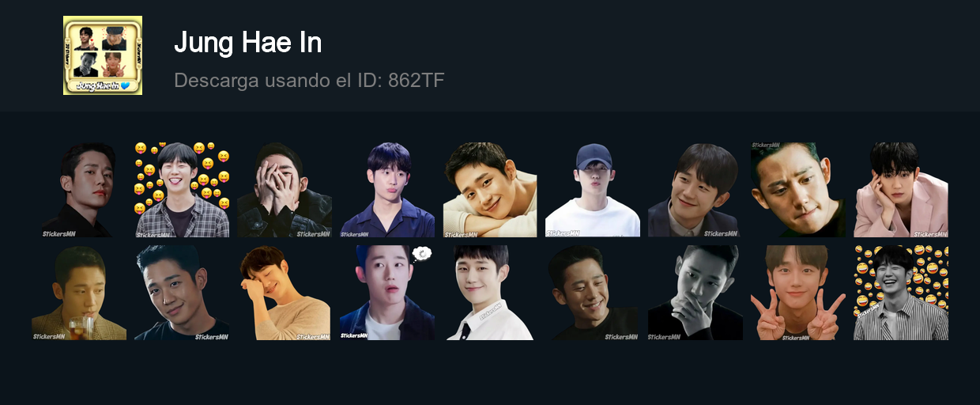Screen dimensions: 980x405
Task: Select the sticker with hands covering the face
Action: 285,190
